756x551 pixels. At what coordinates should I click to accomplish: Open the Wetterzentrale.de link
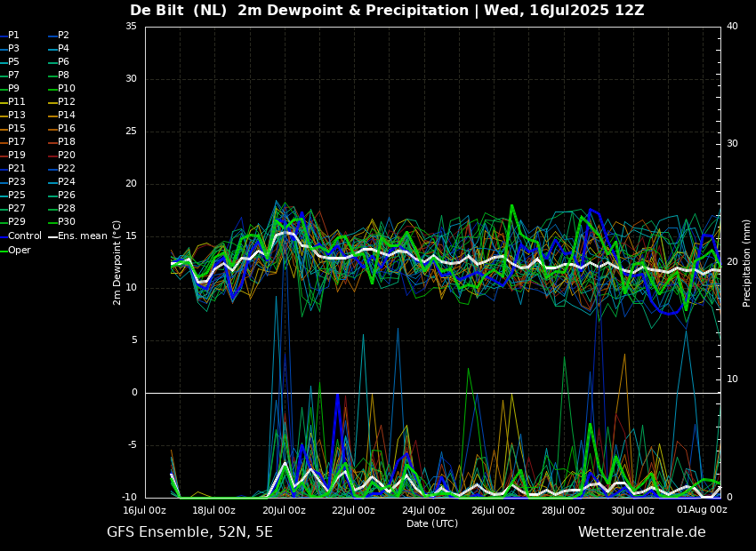pyautogui.click(x=641, y=532)
